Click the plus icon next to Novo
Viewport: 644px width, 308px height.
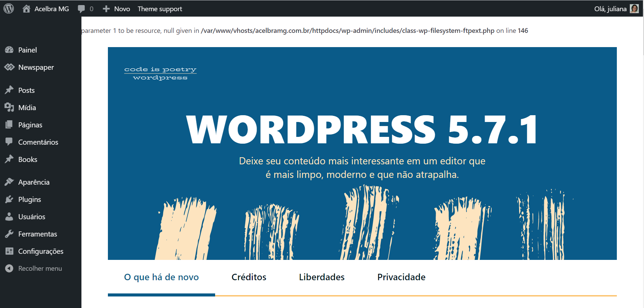[106, 9]
